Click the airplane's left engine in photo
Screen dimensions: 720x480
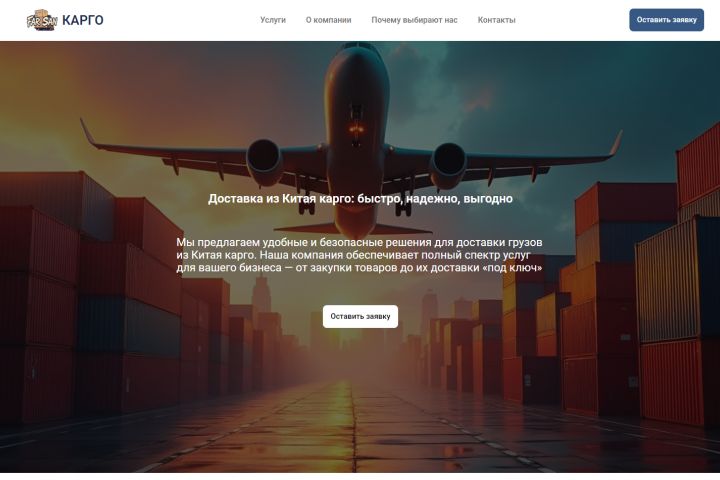click(x=265, y=161)
